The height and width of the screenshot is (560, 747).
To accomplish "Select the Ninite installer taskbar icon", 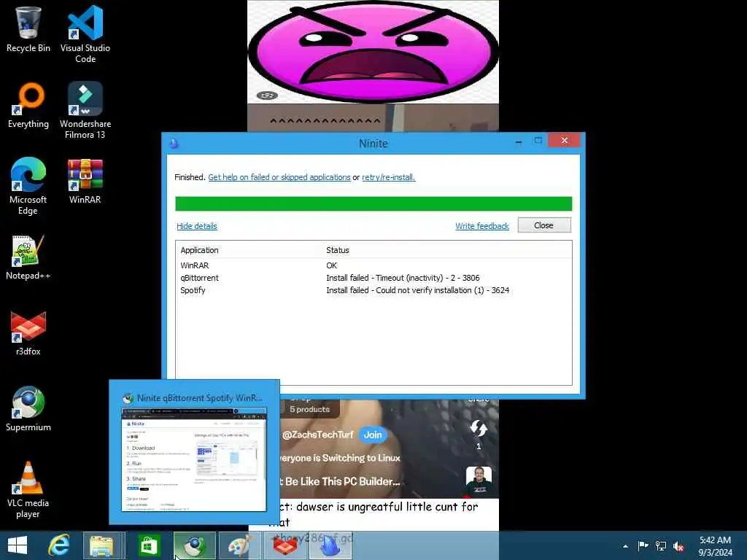I will tap(330, 545).
